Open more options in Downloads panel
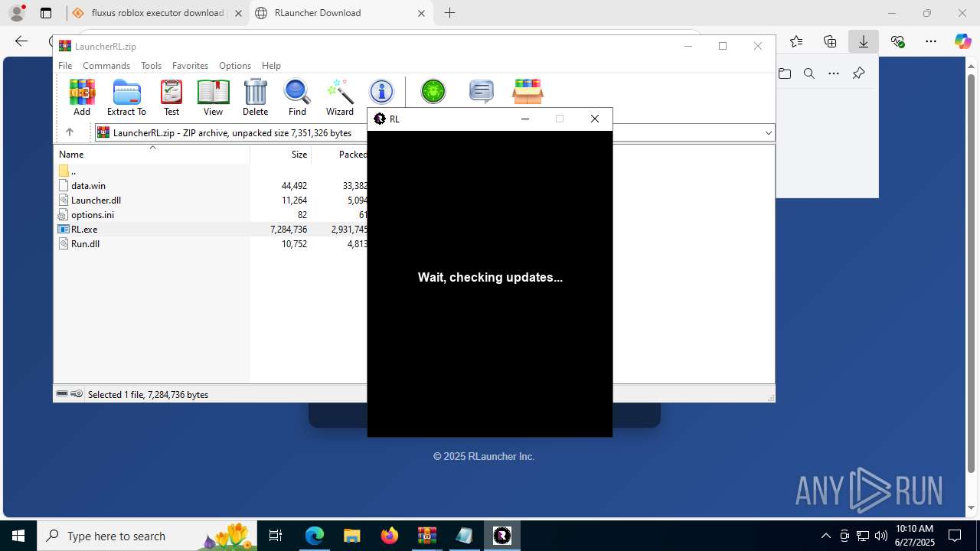980x551 pixels. click(834, 73)
